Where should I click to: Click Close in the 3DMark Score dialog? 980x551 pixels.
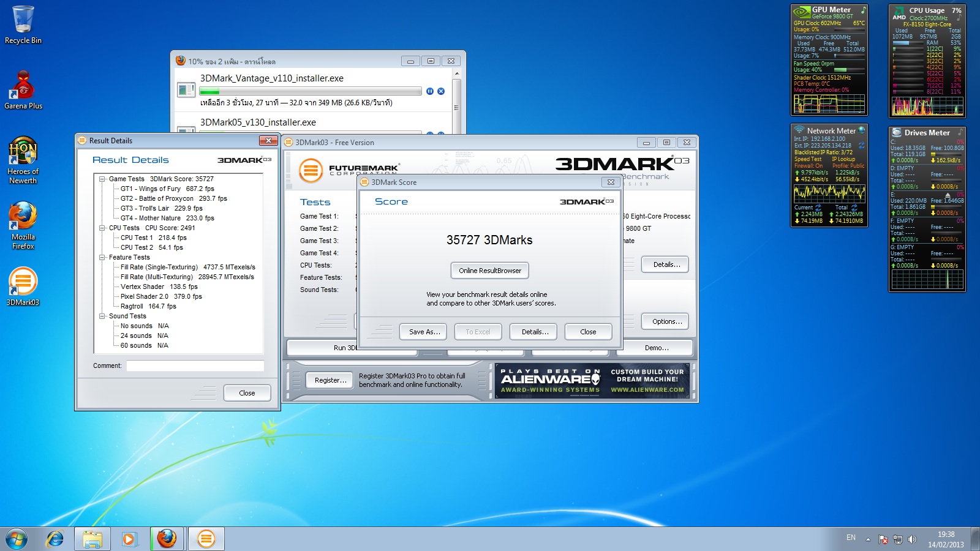(x=588, y=332)
